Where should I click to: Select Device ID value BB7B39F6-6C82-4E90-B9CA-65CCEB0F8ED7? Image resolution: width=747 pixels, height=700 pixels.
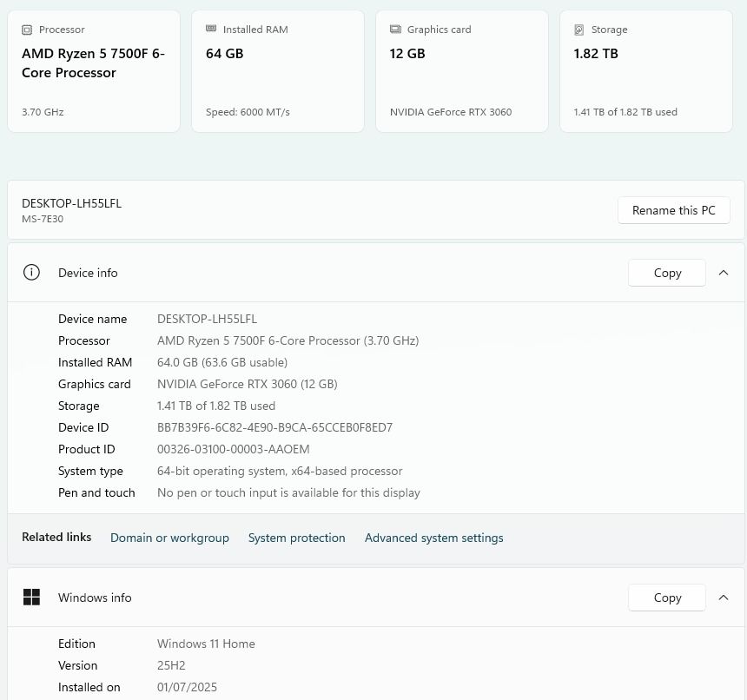coord(274,427)
